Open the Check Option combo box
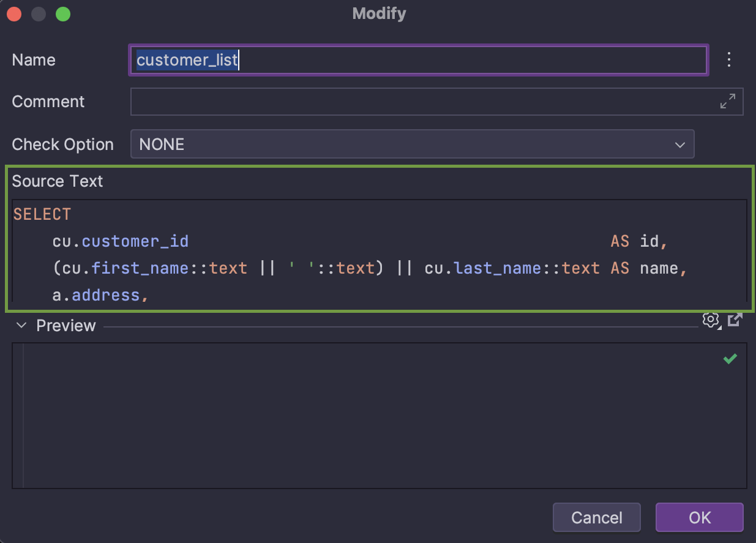 coord(412,144)
